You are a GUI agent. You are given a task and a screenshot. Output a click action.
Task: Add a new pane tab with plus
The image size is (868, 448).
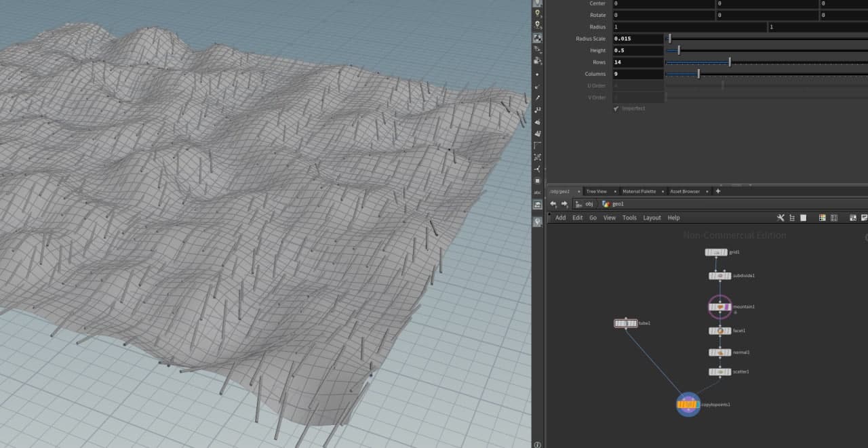718,191
